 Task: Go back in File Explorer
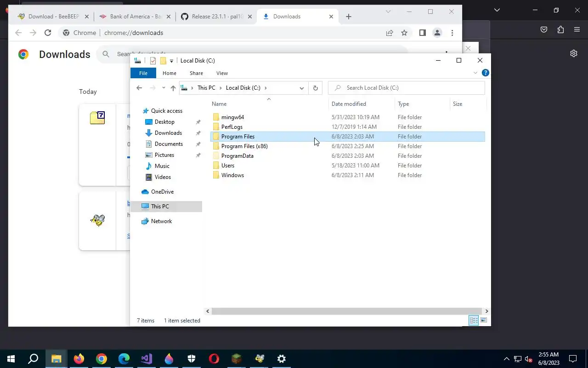click(x=139, y=88)
